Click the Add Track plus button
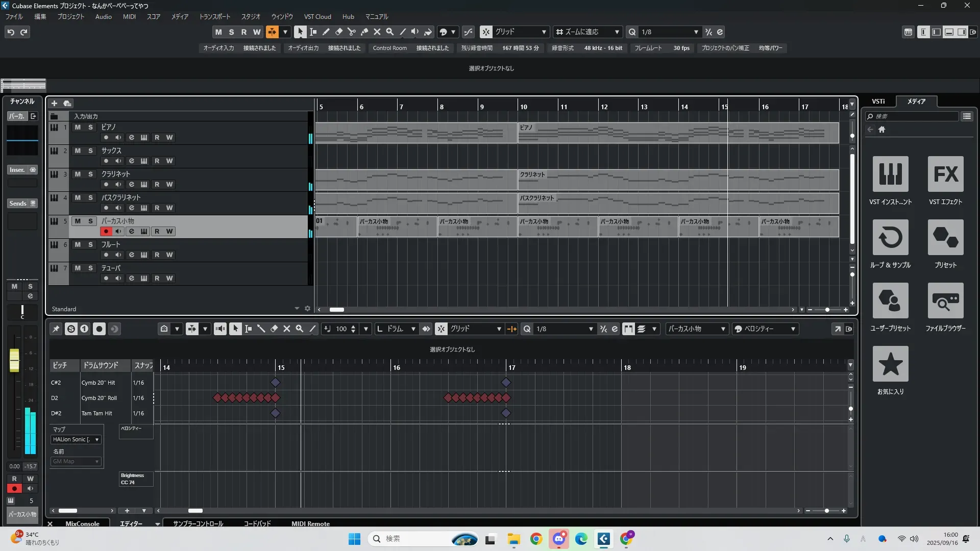 point(54,104)
